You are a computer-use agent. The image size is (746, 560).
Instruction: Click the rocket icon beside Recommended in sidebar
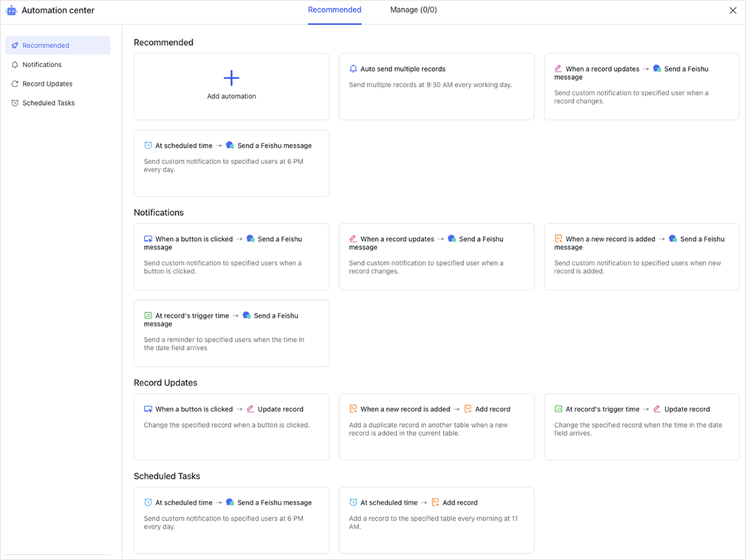pyautogui.click(x=15, y=46)
